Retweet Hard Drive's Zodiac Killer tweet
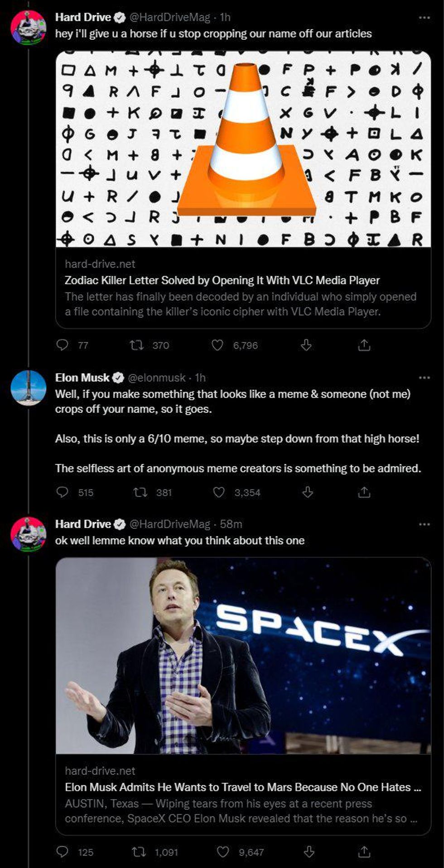This screenshot has width=444, height=868. (x=136, y=345)
